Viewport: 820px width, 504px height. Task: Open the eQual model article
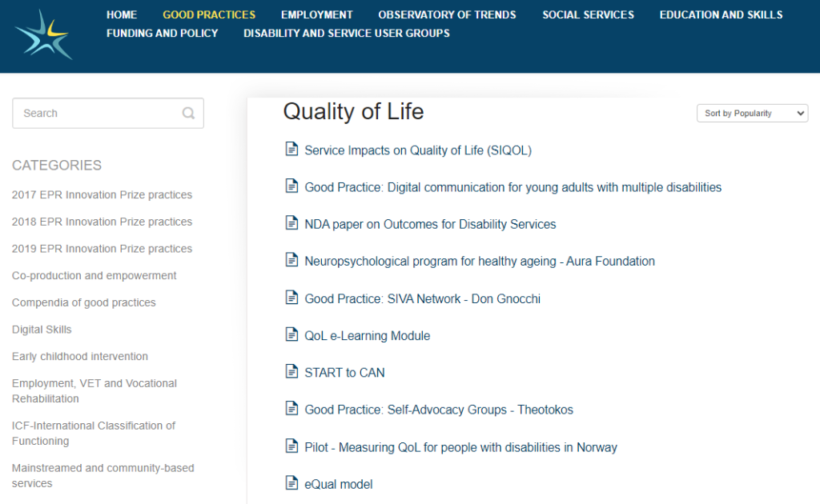click(339, 485)
